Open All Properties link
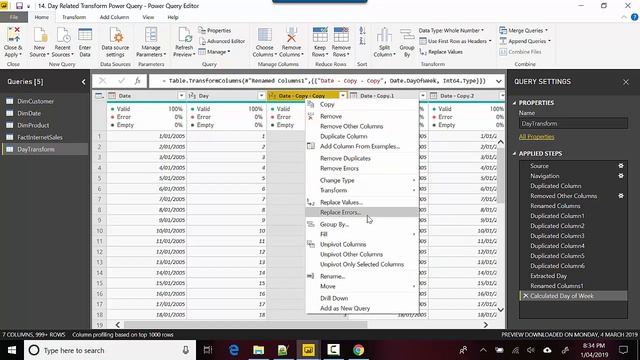This screenshot has height=360, width=640. tap(536, 137)
